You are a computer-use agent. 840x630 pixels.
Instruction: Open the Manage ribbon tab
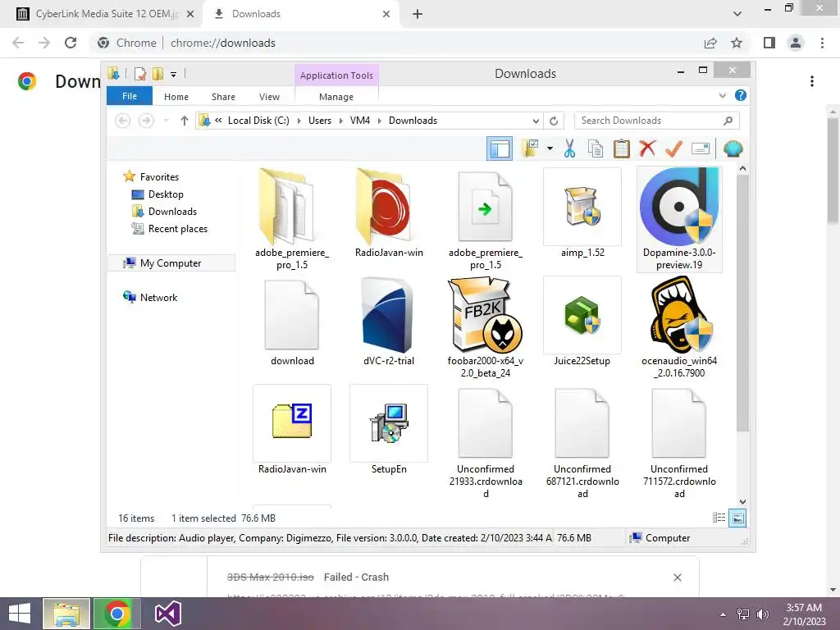(336, 97)
